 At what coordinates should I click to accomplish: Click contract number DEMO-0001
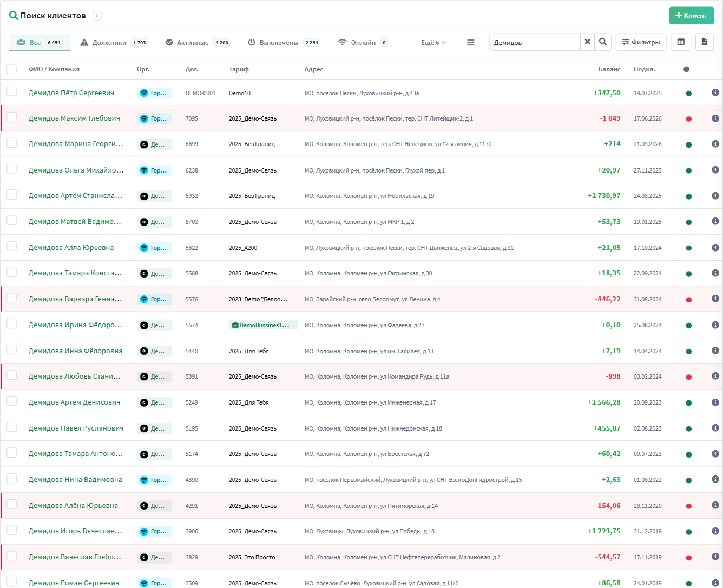click(201, 93)
